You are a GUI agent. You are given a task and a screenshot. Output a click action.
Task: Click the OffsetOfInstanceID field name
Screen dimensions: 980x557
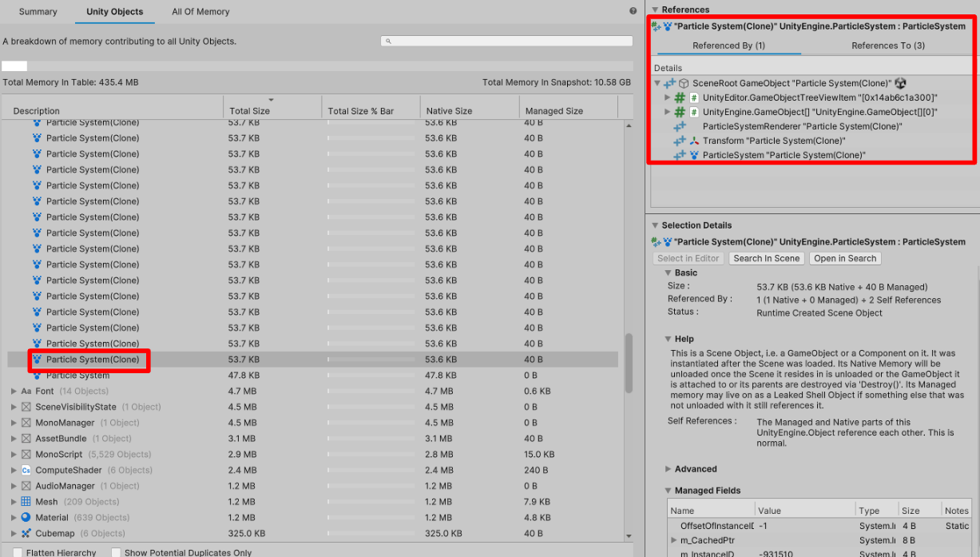717,526
